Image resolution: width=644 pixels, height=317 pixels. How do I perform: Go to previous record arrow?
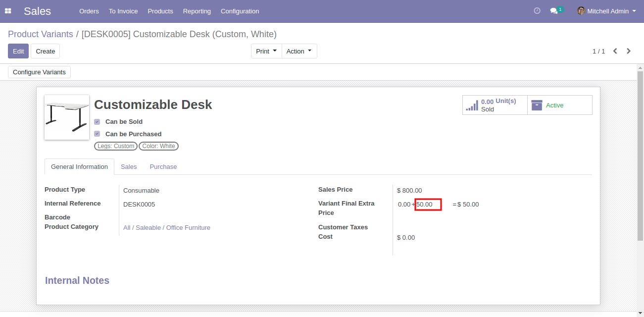tap(615, 51)
